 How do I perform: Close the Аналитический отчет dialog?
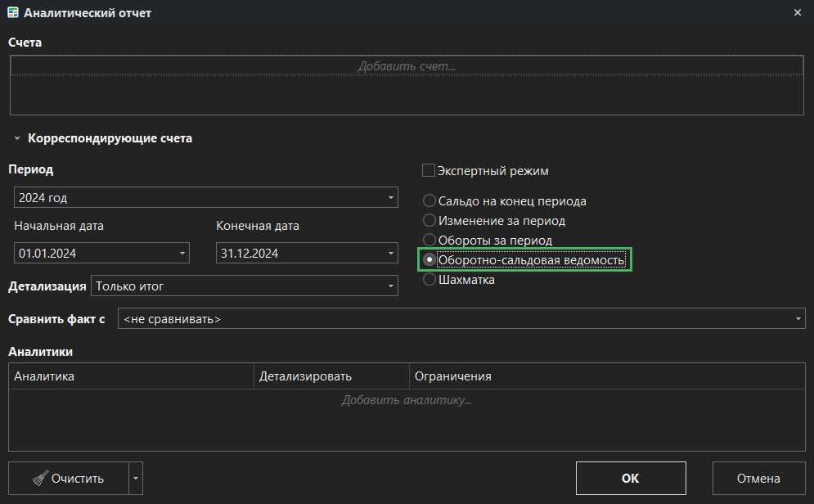pyautogui.click(x=798, y=12)
